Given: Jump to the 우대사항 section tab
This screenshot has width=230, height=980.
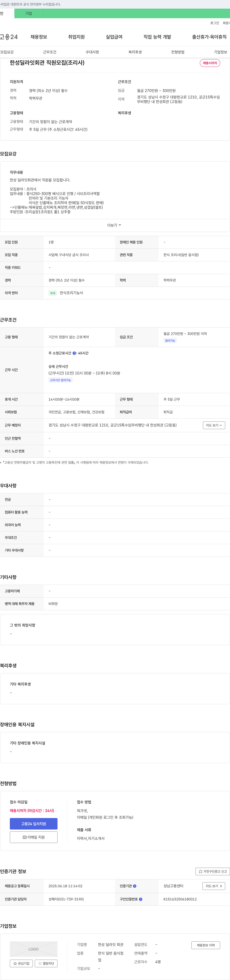Looking at the screenshot, I should pos(92,52).
